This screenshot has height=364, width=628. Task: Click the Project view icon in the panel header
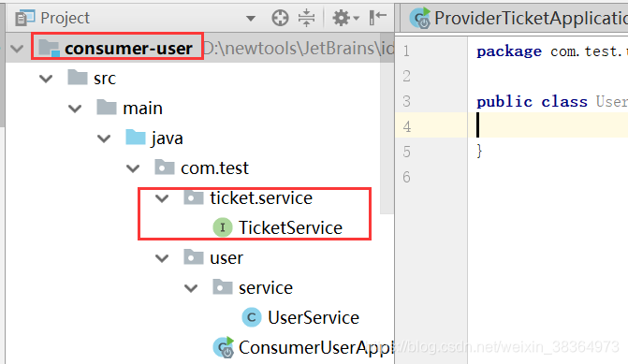click(x=25, y=18)
